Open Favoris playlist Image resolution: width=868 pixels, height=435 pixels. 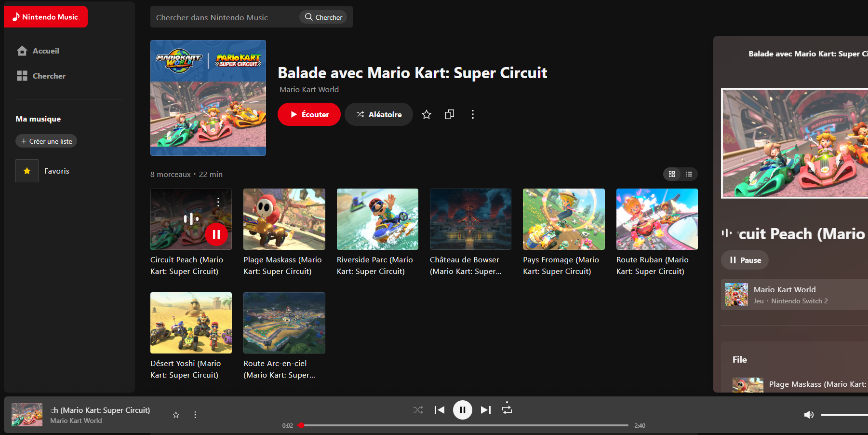coord(57,171)
